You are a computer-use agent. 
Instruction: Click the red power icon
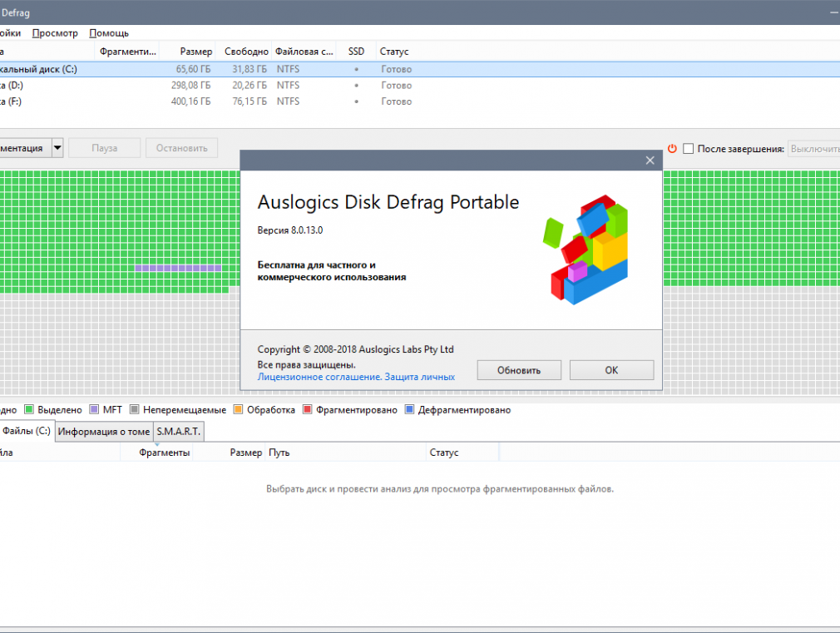[672, 148]
